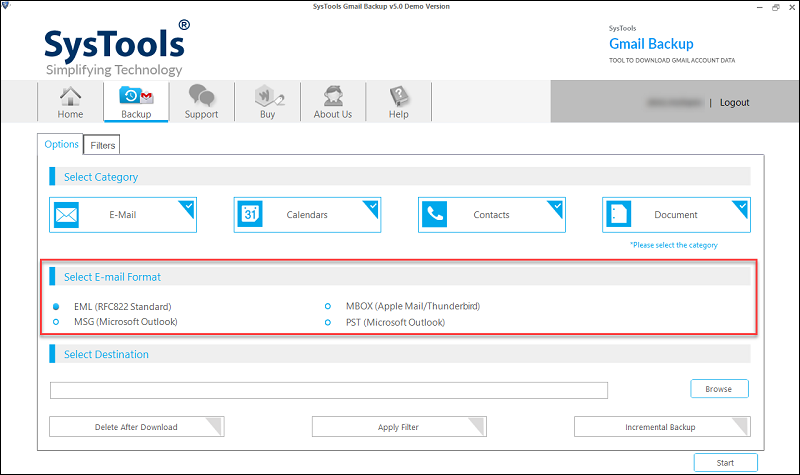Viewport: 800px width, 475px height.
Task: Toggle the Contacts category checkmark
Action: point(557,207)
